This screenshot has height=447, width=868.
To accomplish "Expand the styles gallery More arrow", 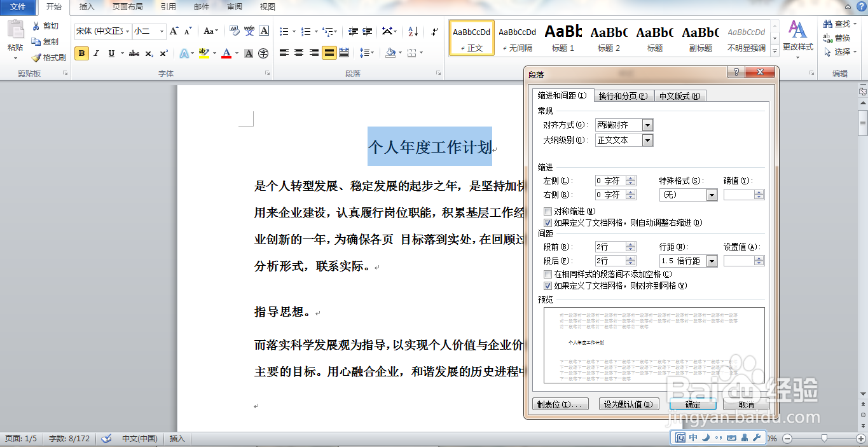I will pyautogui.click(x=775, y=50).
